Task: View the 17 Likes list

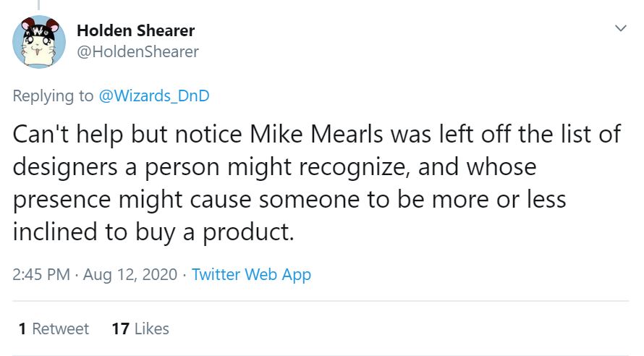Action: (x=140, y=329)
